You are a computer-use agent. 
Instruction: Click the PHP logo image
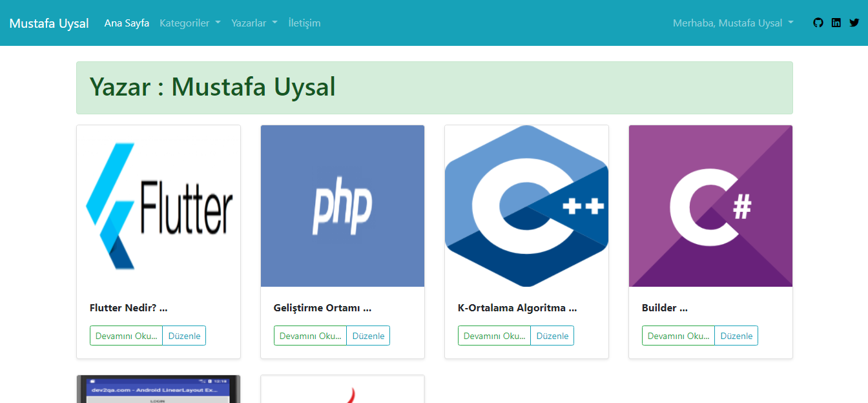[x=342, y=205]
